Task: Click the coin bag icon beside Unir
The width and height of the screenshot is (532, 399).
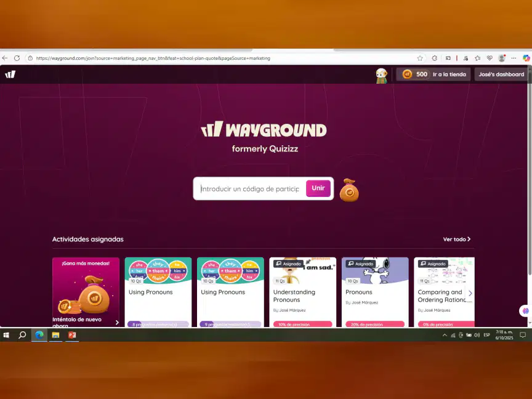Action: (x=349, y=190)
